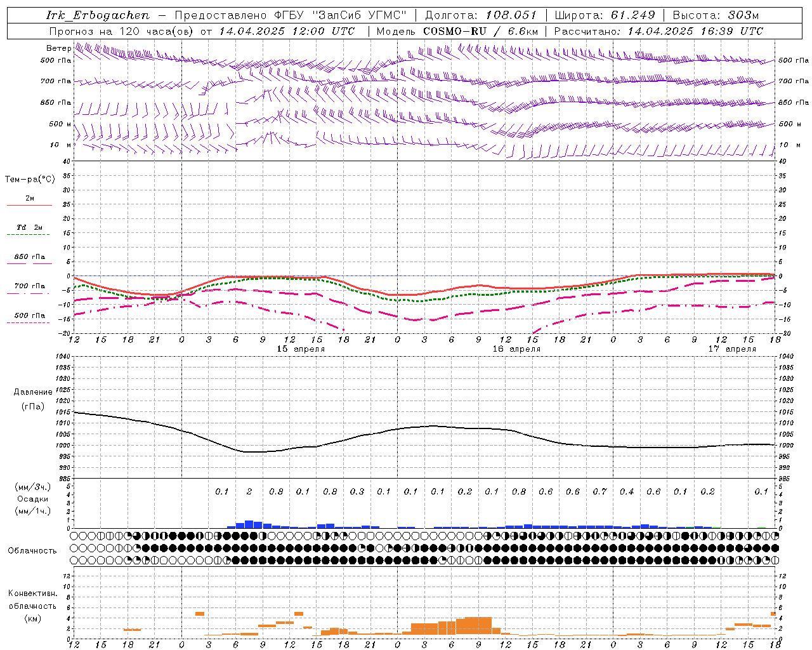Select the Тем-ра(°C) axis title
This screenshot has width=812, height=650.
tap(30, 180)
